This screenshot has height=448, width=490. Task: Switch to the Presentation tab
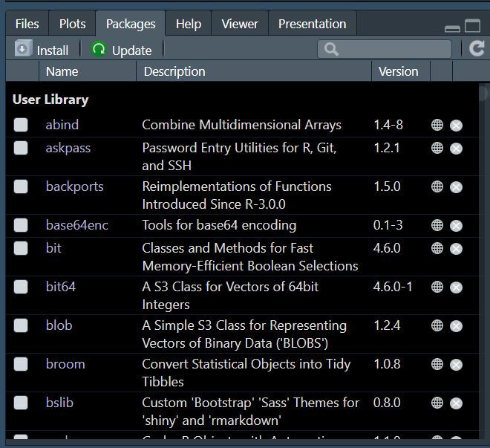(x=312, y=24)
